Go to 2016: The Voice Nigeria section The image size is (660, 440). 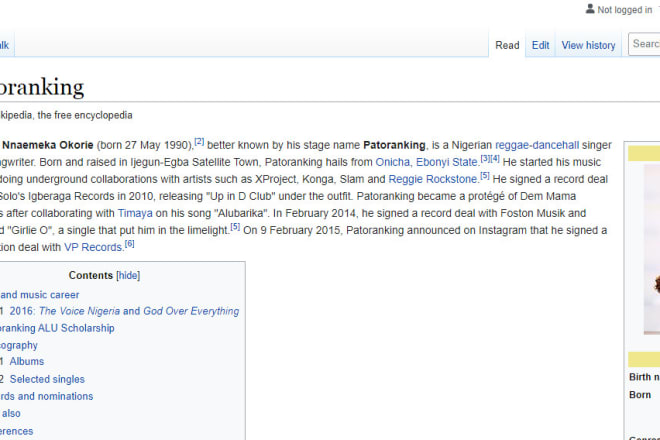click(x=124, y=311)
